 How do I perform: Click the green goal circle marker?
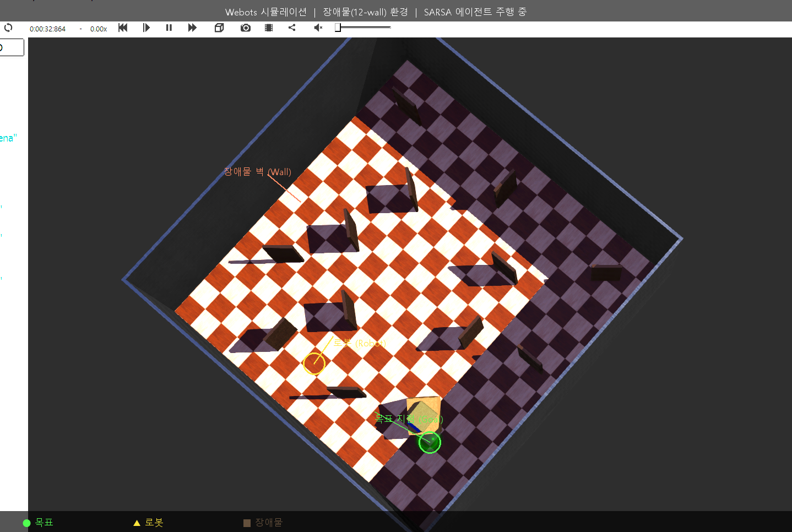click(x=430, y=442)
